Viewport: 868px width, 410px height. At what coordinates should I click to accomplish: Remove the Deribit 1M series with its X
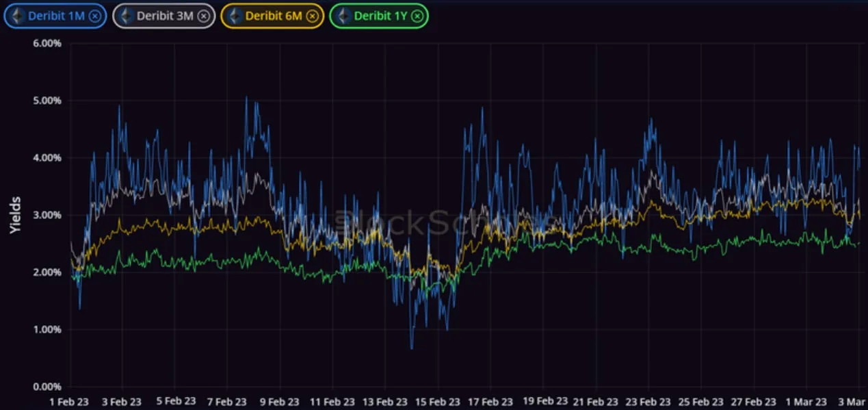click(x=95, y=16)
